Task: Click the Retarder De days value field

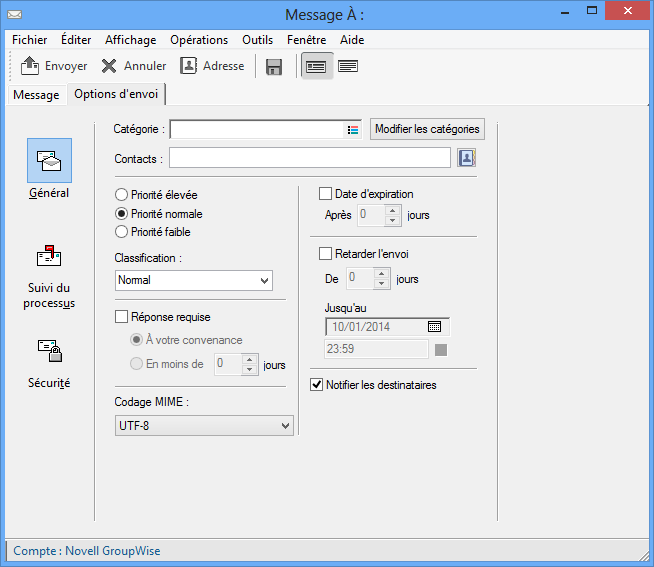Action: 360,279
